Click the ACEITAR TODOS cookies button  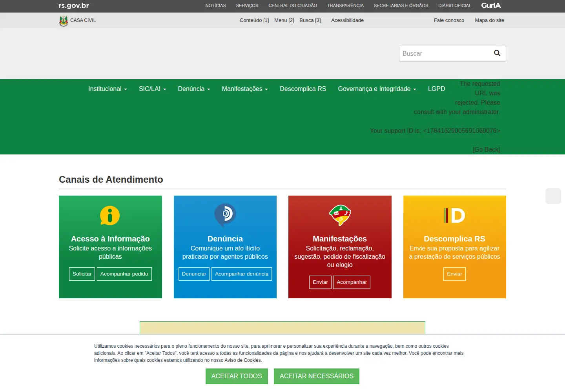pos(237,376)
